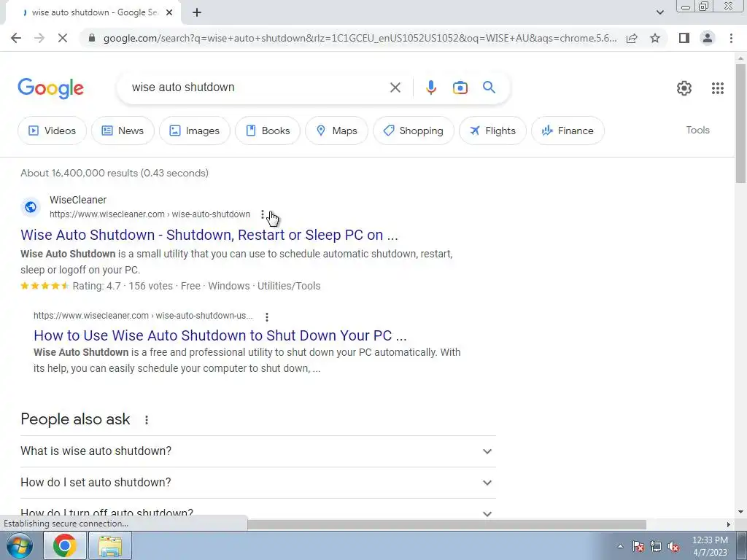Open a new tab
The image size is (747, 560).
pos(197,12)
